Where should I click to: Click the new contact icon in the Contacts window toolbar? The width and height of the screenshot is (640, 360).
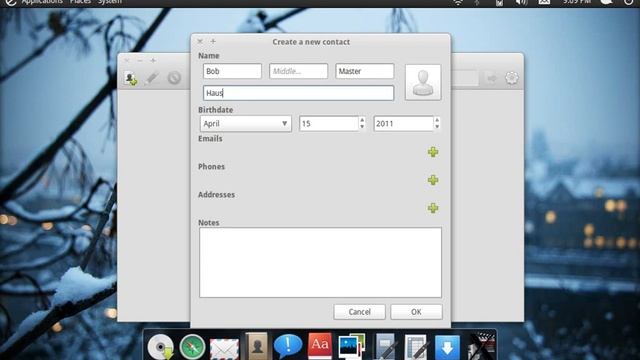(131, 78)
